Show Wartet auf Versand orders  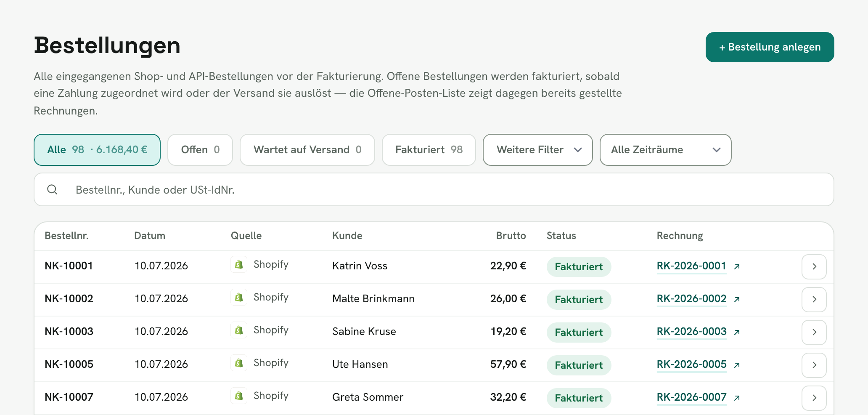click(307, 150)
